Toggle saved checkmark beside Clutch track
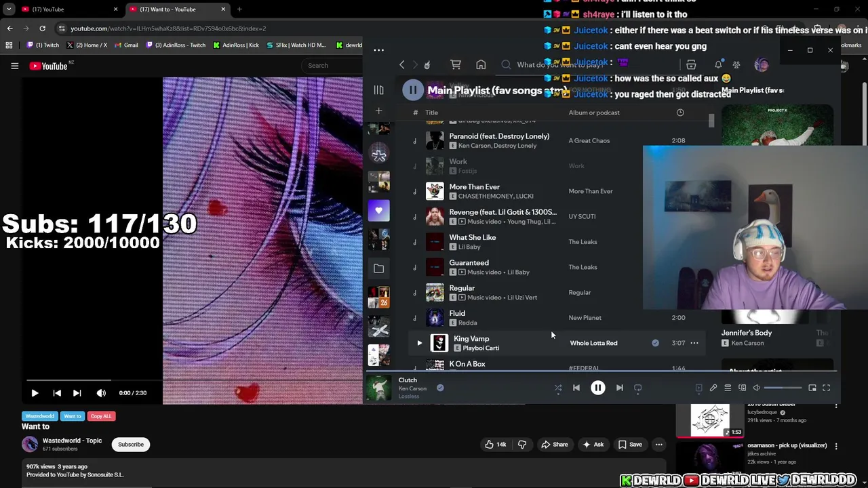 pos(440,388)
